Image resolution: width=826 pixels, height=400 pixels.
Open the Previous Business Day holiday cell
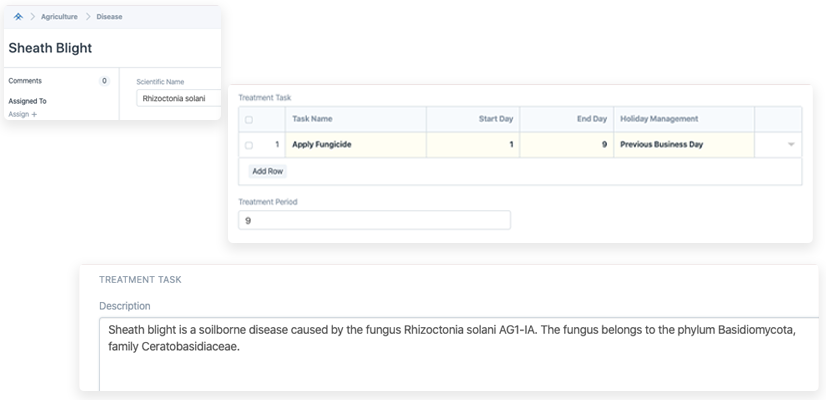click(683, 145)
